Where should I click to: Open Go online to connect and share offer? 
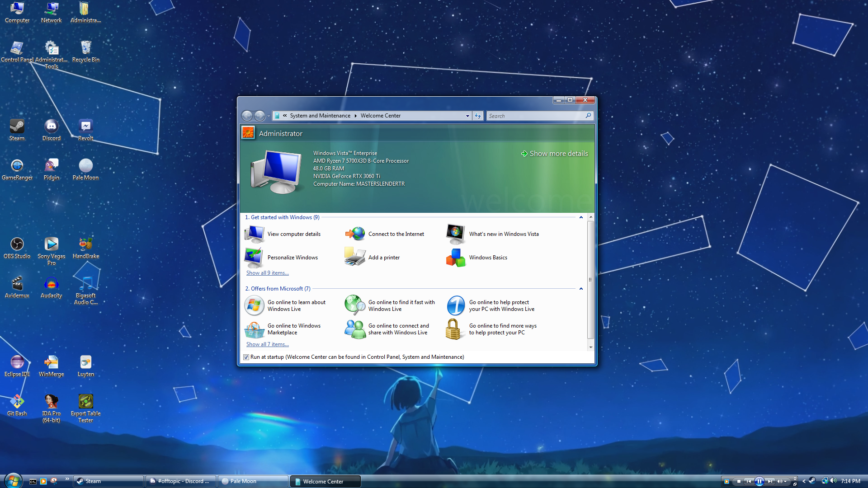[387, 329]
